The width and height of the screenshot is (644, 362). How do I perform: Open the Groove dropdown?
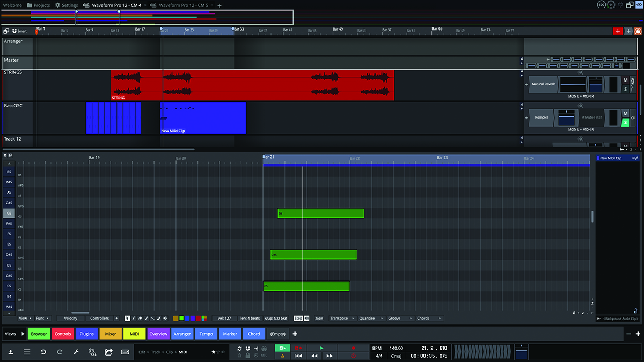point(400,319)
